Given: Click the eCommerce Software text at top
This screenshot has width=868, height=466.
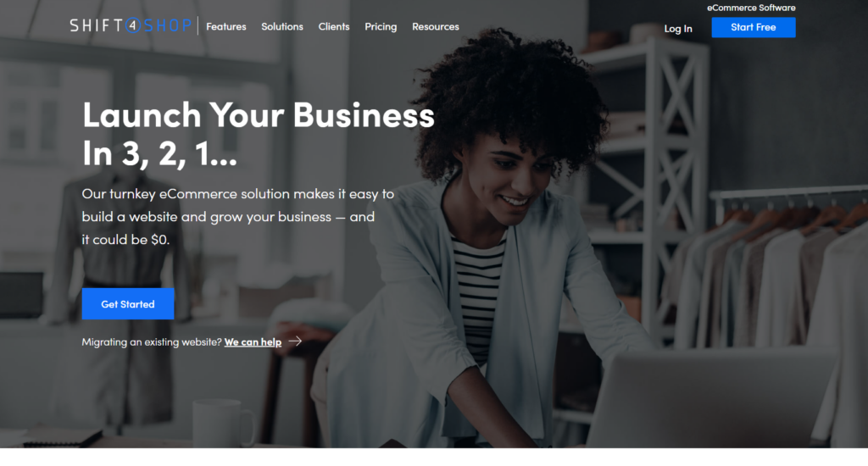Looking at the screenshot, I should (751, 8).
